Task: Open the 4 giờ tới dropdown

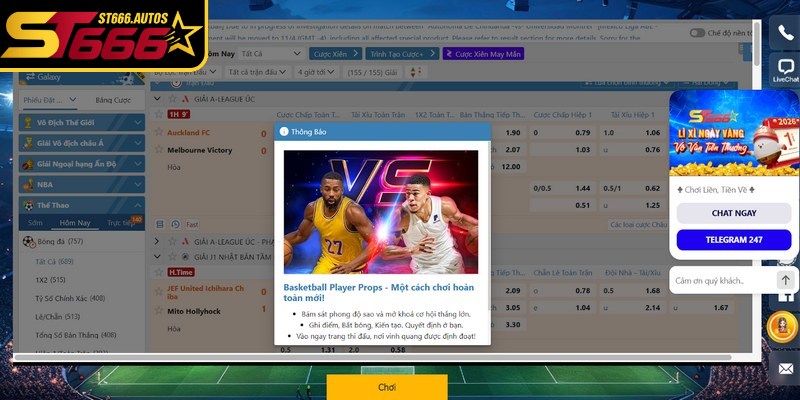Action: click(x=316, y=72)
